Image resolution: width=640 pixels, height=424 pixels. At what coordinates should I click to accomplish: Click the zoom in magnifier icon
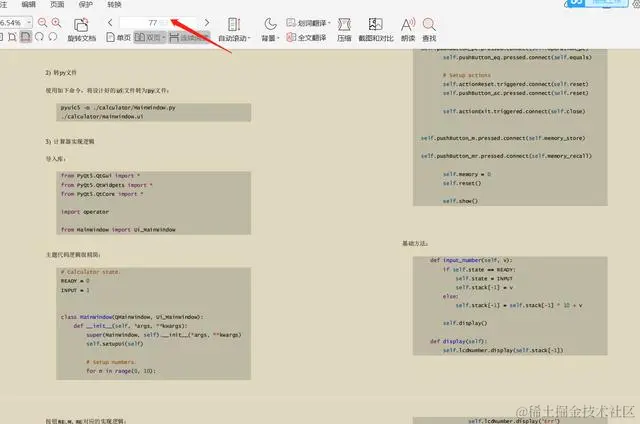[56, 22]
